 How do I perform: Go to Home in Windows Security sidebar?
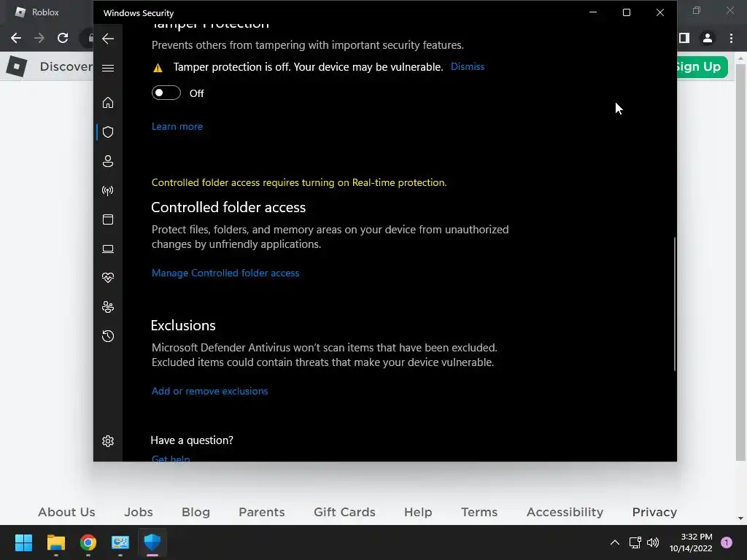click(x=108, y=102)
